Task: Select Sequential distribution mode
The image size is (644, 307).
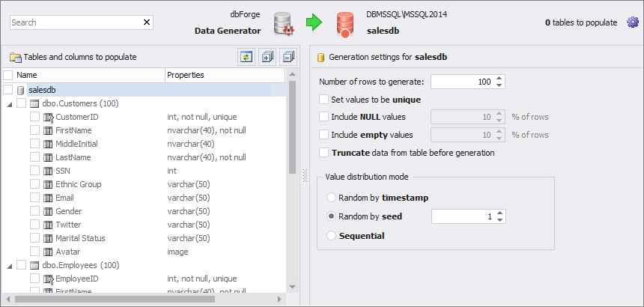Action: pyautogui.click(x=331, y=236)
